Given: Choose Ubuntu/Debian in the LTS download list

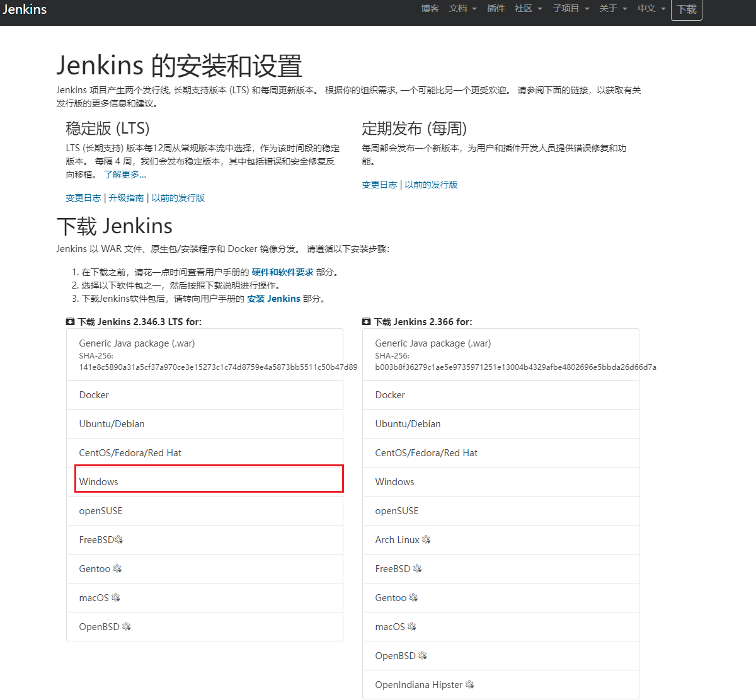Looking at the screenshot, I should pyautogui.click(x=205, y=424).
